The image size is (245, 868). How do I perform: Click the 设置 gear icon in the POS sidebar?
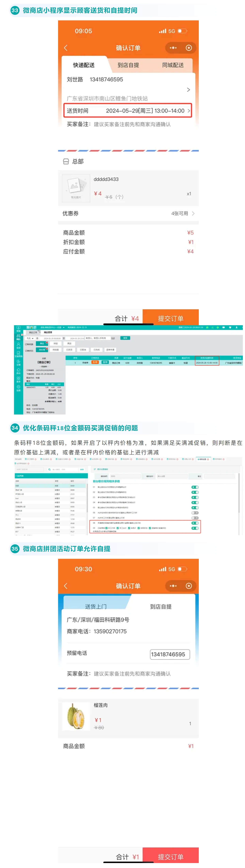tap(19, 387)
